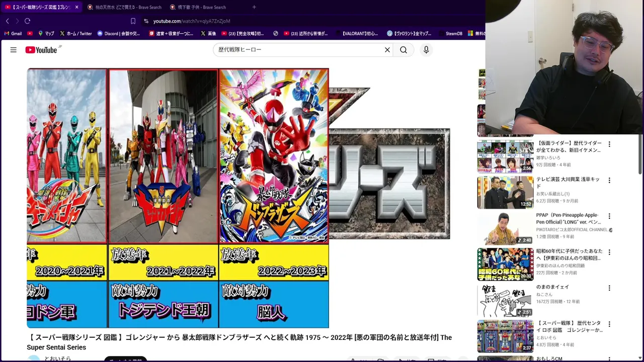Viewport: 644px width, 362px height.
Task: Switch to 桃の天然水 Brave Search tab
Action: pos(125,7)
